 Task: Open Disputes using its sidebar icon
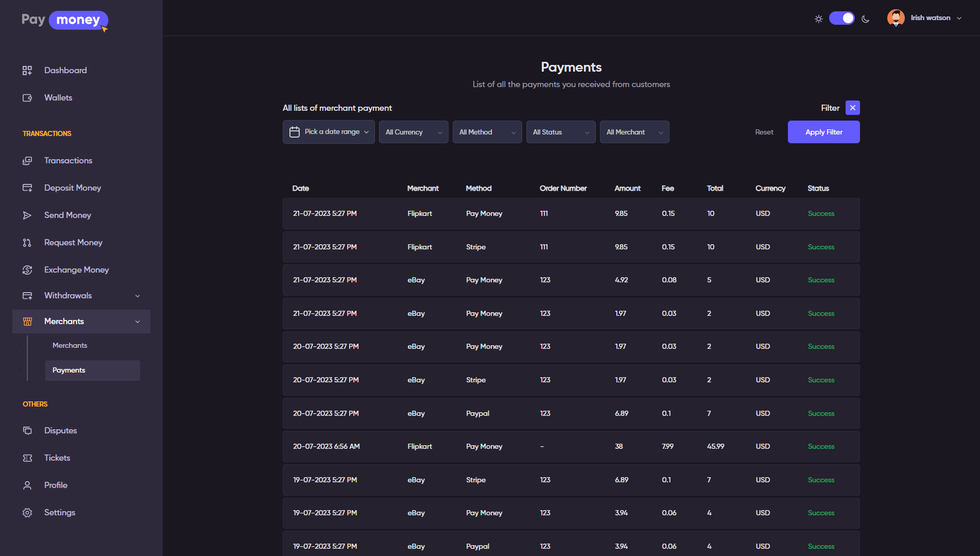(x=27, y=430)
